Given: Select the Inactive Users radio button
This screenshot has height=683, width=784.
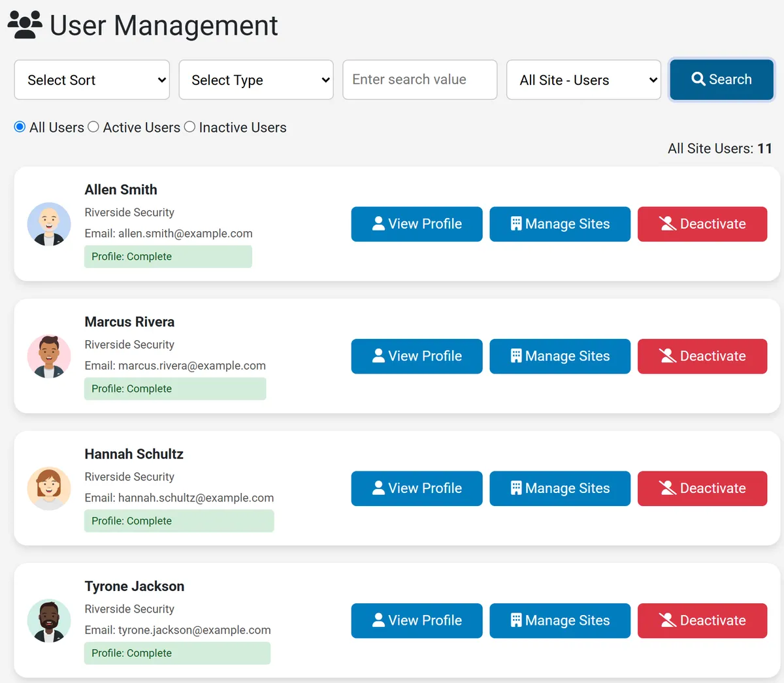Looking at the screenshot, I should pyautogui.click(x=189, y=127).
